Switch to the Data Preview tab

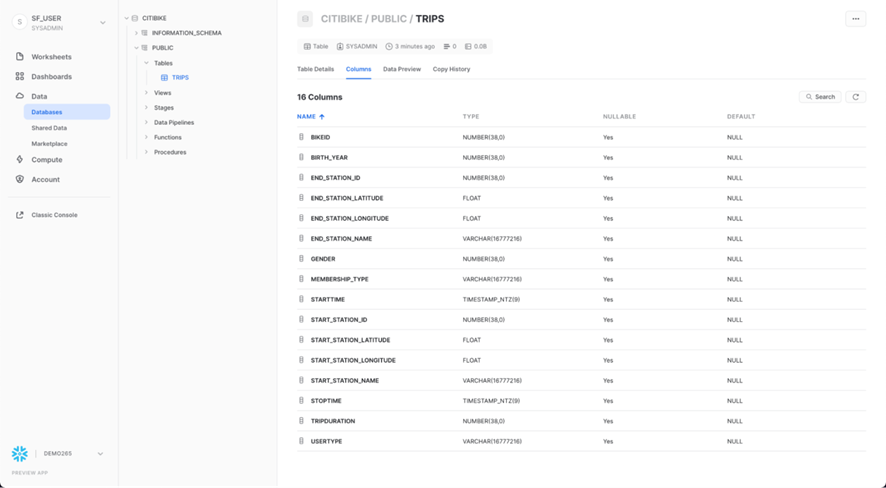(401, 70)
